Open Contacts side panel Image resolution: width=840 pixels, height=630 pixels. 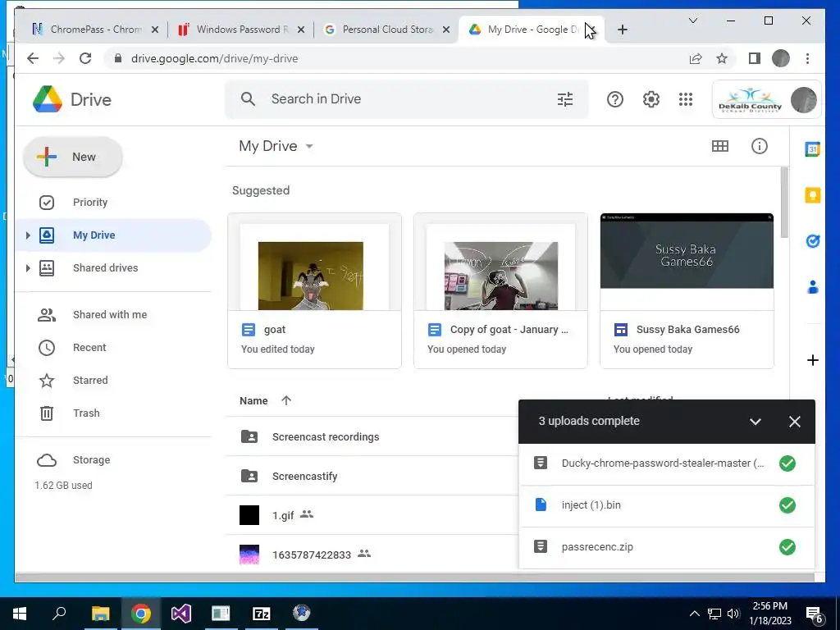pos(813,287)
